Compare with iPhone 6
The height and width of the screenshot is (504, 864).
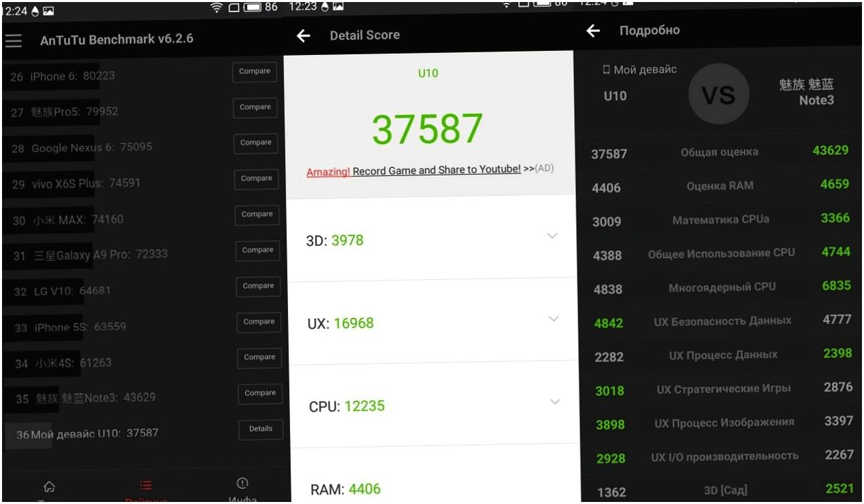tap(255, 72)
